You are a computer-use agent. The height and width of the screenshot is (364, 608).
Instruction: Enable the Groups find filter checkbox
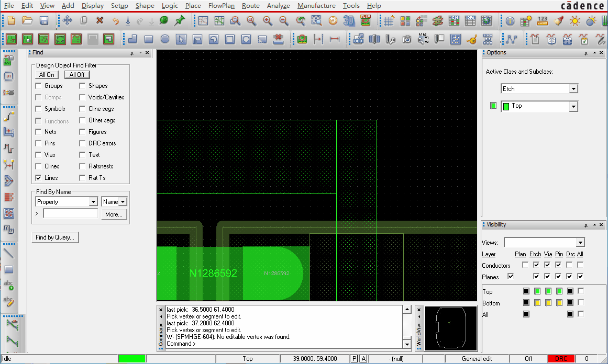pos(38,86)
